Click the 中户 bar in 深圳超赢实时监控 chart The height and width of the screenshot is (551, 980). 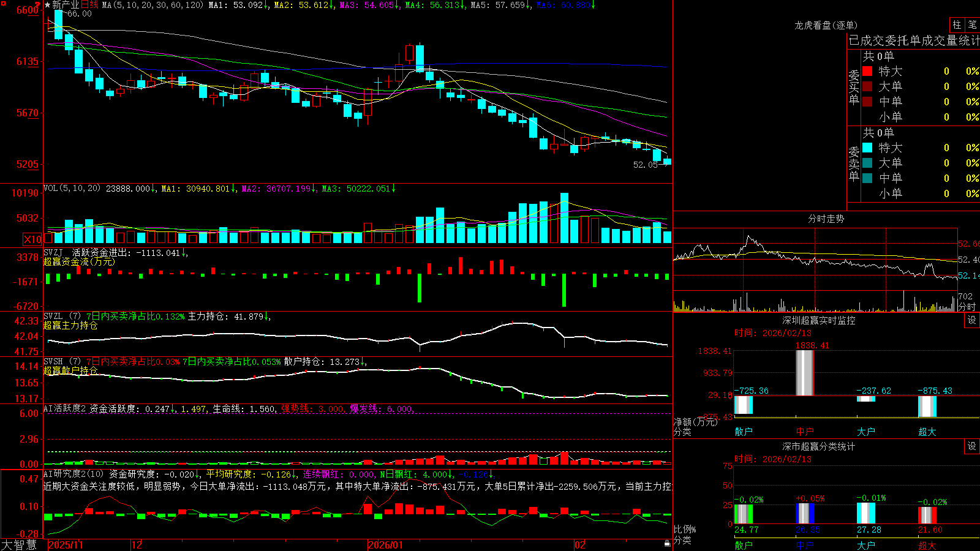pyautogui.click(x=804, y=373)
